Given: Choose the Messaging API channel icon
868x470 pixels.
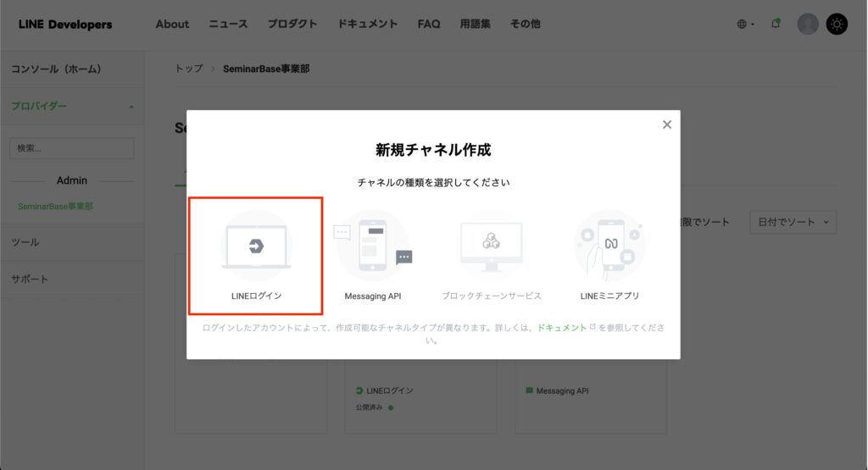Looking at the screenshot, I should point(373,246).
